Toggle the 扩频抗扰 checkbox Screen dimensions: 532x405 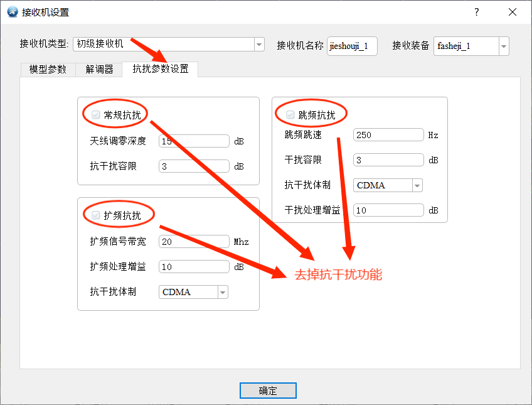tap(96, 215)
